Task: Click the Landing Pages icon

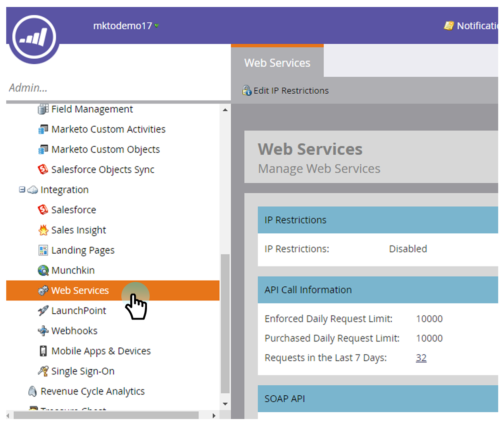Action: pos(43,250)
